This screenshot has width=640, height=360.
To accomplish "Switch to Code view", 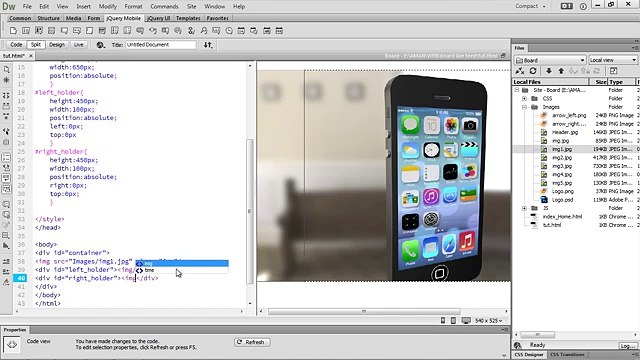I will [16, 45].
